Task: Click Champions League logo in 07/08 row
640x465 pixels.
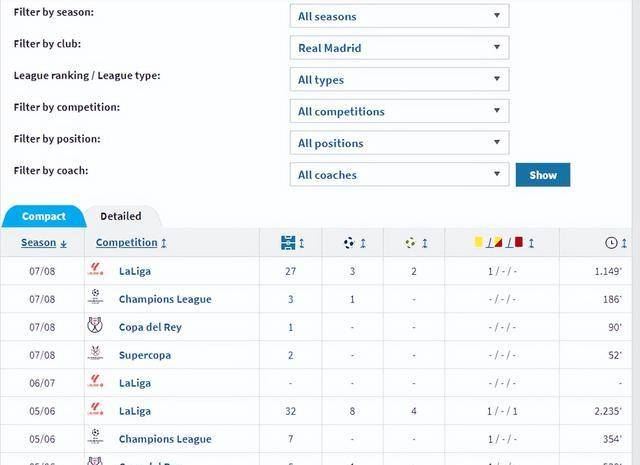Action: tap(95, 297)
